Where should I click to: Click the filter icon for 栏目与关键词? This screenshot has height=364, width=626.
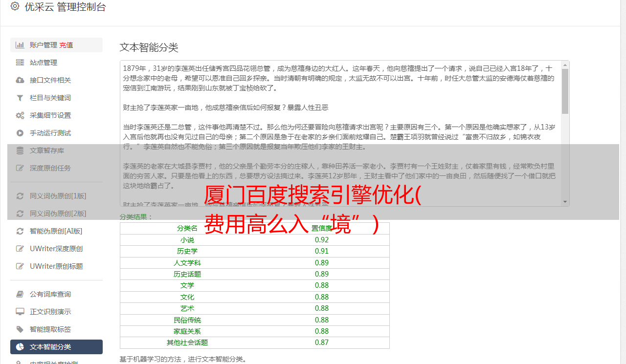[x=20, y=98]
